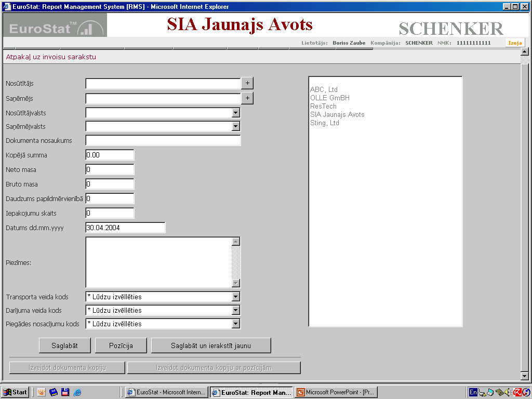Switch to EuroStat: Report Man... taskbar window
Image resolution: width=532 pixels, height=399 pixels.
coord(251,392)
